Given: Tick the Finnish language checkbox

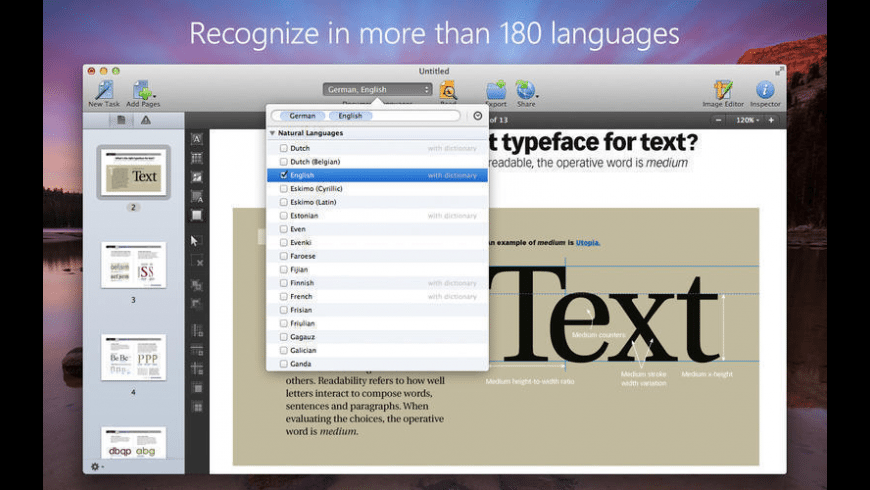Looking at the screenshot, I should (x=284, y=283).
